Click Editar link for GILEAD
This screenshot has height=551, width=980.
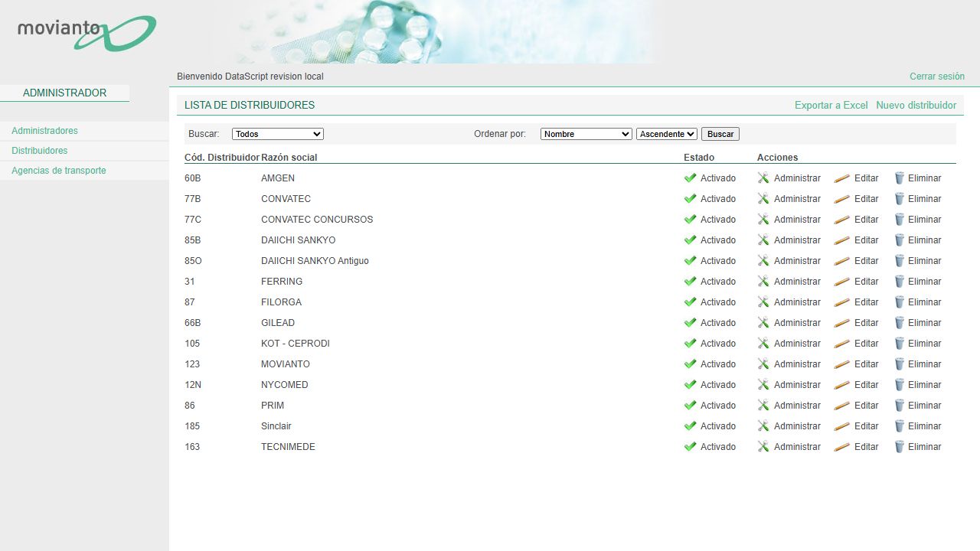pos(867,323)
